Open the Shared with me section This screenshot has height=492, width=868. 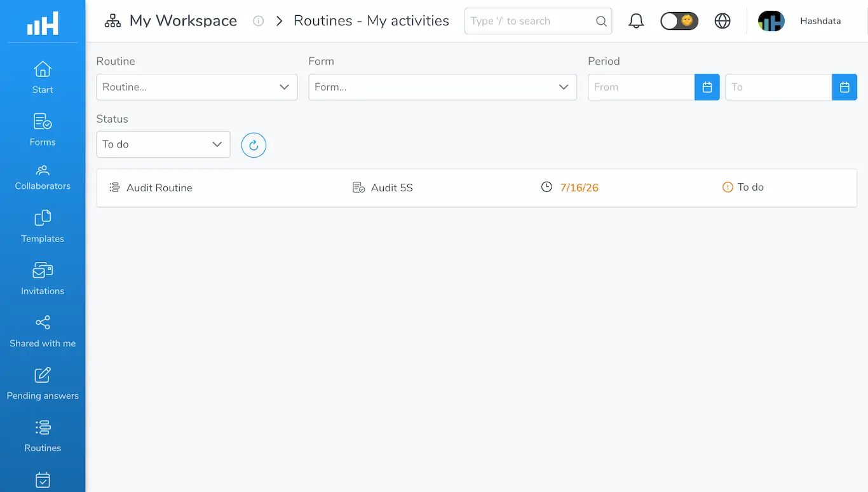[43, 331]
